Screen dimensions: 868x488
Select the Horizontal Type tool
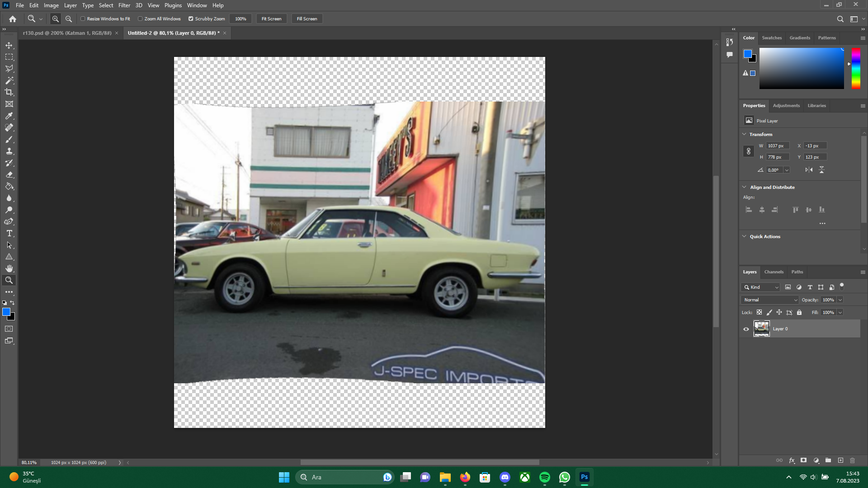[x=9, y=233]
